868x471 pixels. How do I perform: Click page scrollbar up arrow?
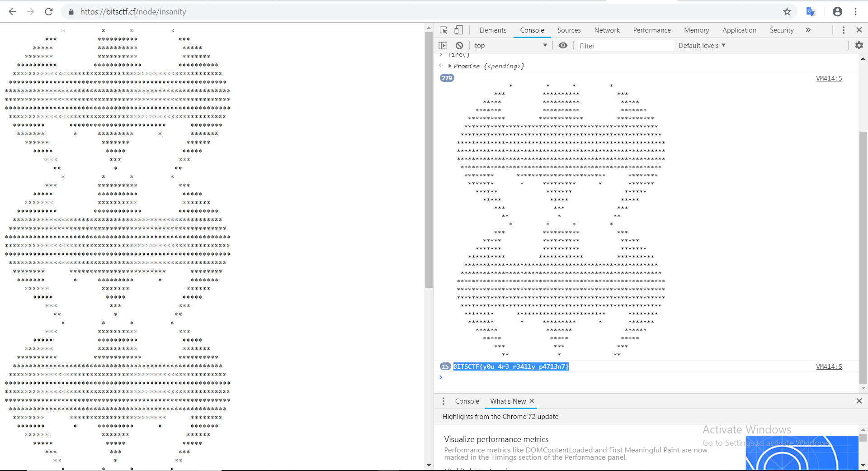429,28
